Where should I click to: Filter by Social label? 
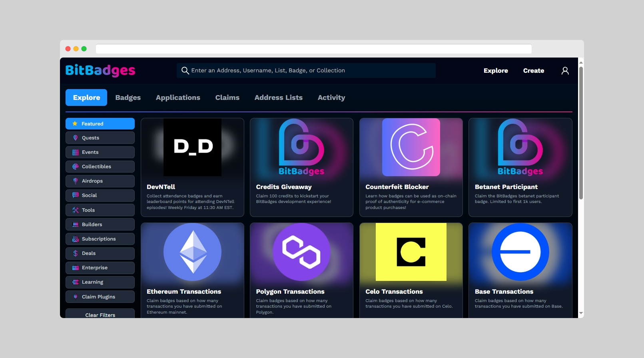89,195
